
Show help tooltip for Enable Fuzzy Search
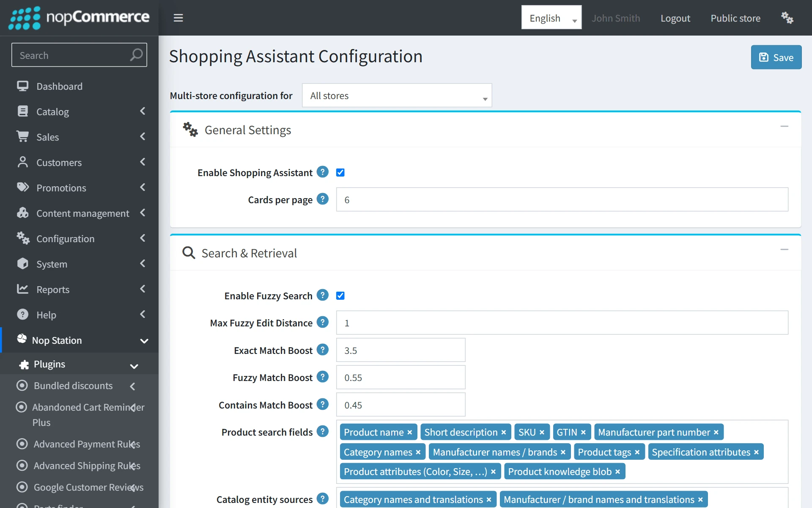click(x=323, y=295)
